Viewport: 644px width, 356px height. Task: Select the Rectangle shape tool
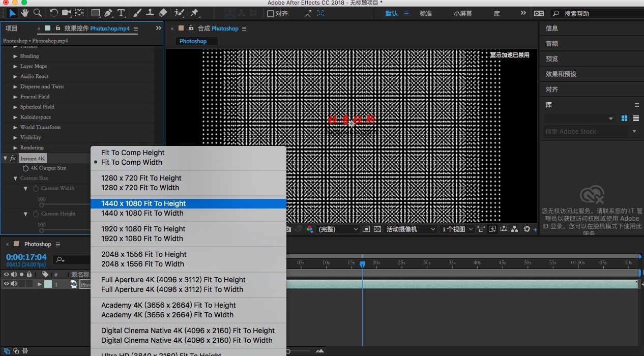point(96,13)
